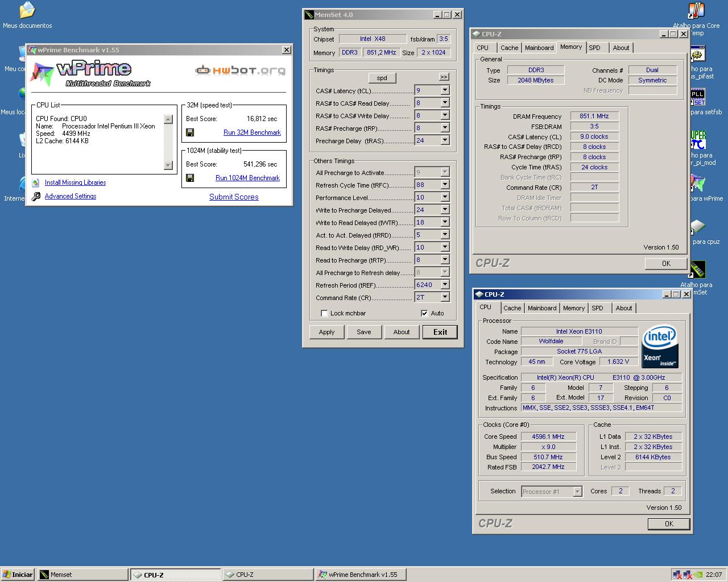Open Memory tab in lower CPU-Z window
This screenshot has height=582, width=728.
point(573,308)
